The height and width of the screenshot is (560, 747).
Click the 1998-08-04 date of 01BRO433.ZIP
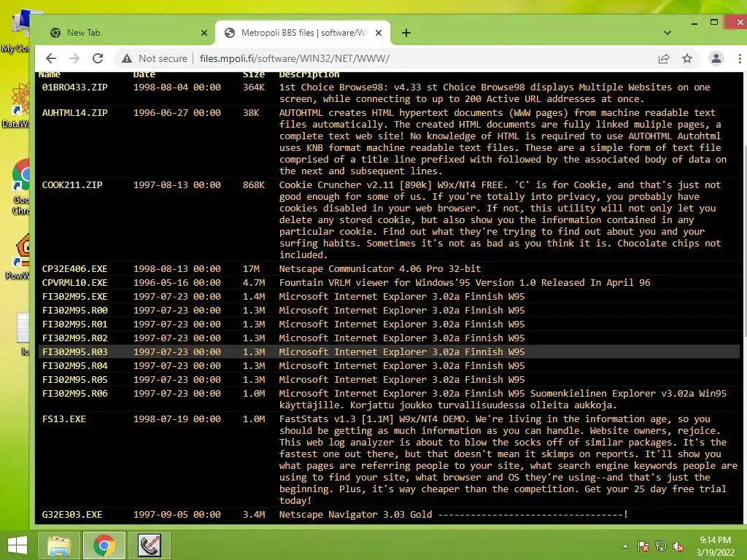point(177,87)
